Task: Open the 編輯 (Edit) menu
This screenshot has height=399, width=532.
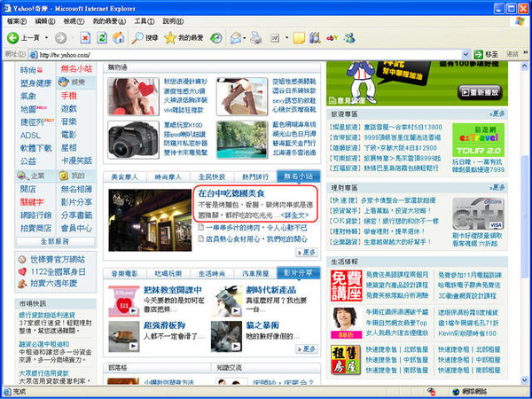Action: 45,21
